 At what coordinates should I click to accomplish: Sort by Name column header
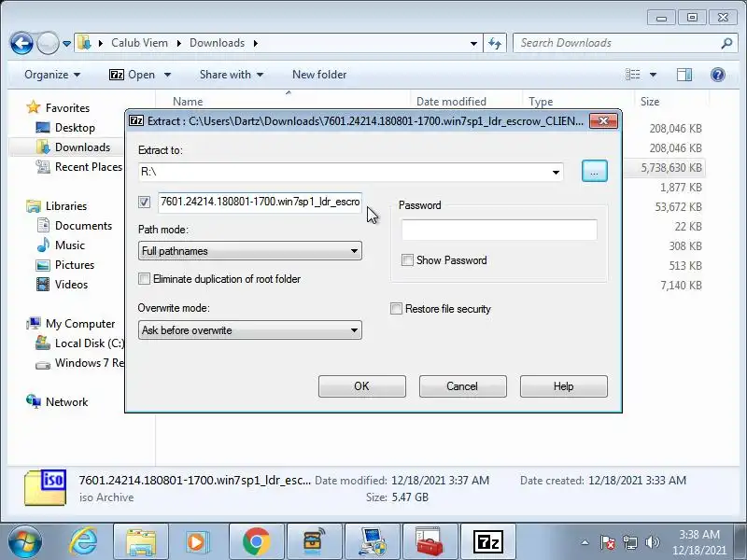[x=188, y=102]
